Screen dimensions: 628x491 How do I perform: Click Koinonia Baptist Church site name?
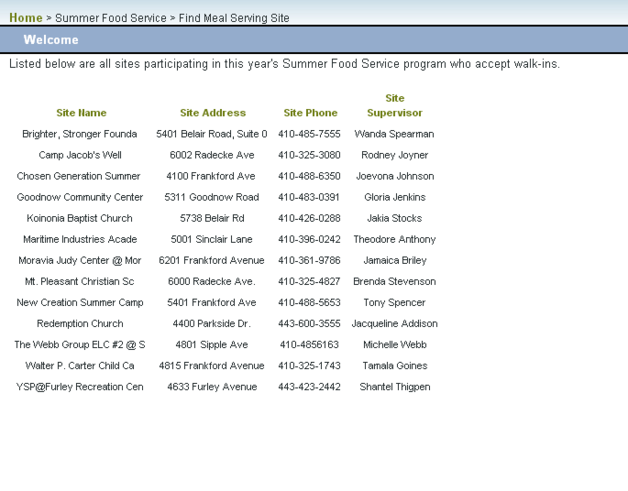click(80, 218)
